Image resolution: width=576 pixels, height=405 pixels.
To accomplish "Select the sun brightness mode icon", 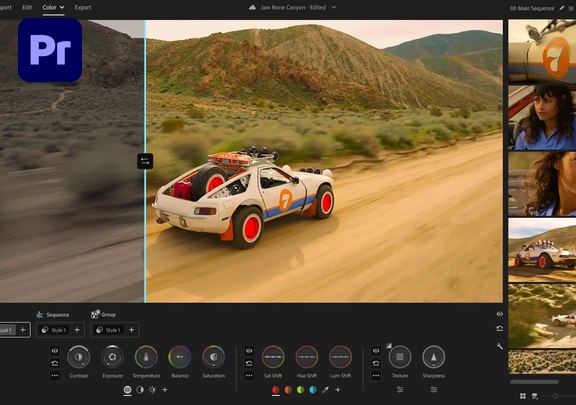I will pos(152,390).
